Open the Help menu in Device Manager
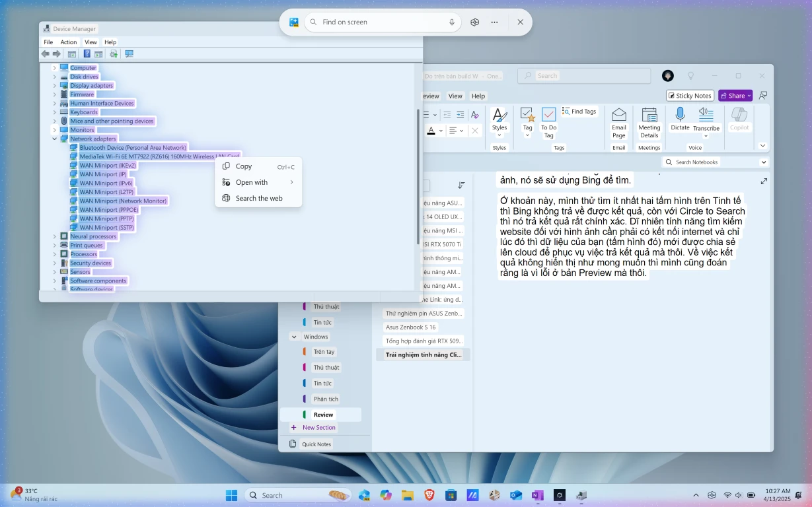This screenshot has width=812, height=507. click(x=110, y=42)
